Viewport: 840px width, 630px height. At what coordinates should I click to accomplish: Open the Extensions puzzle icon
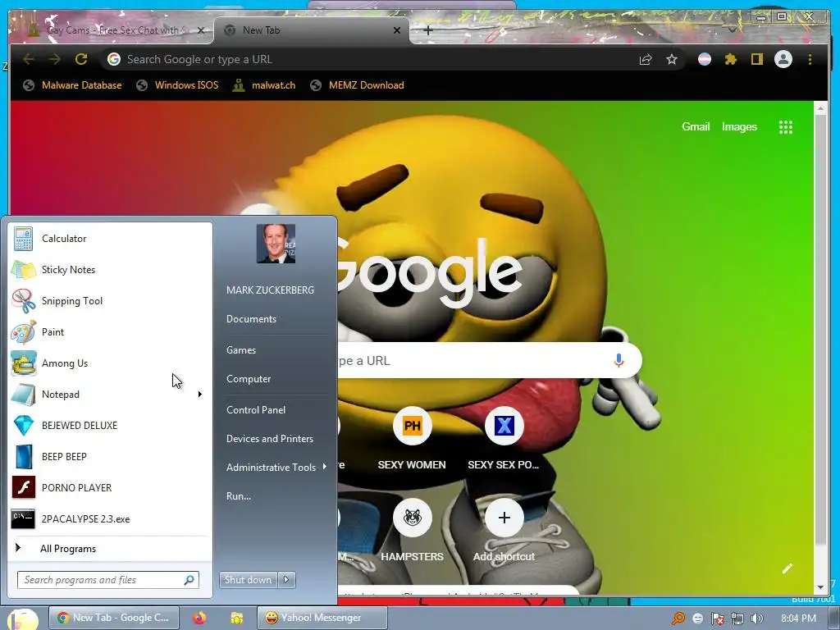pyautogui.click(x=731, y=59)
